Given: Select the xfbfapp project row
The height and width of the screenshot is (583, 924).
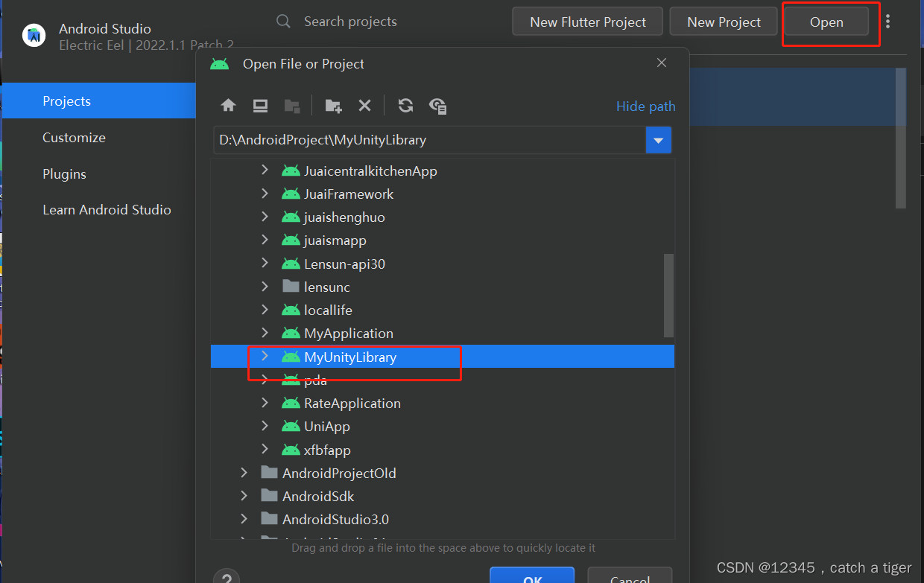Looking at the screenshot, I should pos(443,450).
